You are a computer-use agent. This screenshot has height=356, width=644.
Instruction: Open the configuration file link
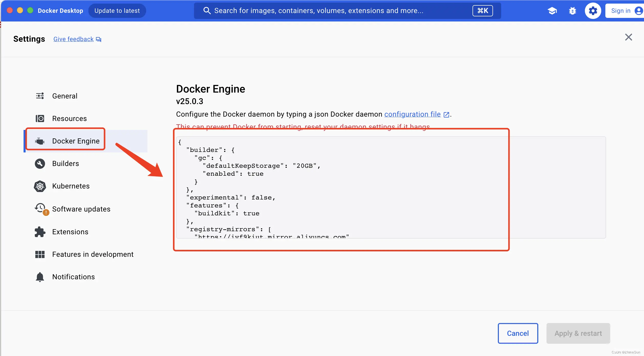tap(412, 114)
